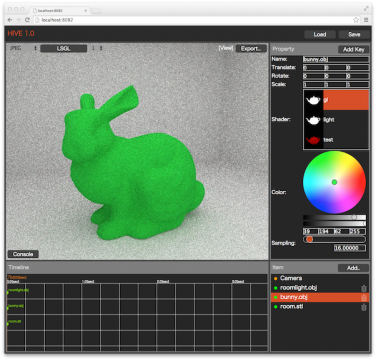Click the third Translate value field
This screenshot has height=360, width=376.
coord(357,68)
